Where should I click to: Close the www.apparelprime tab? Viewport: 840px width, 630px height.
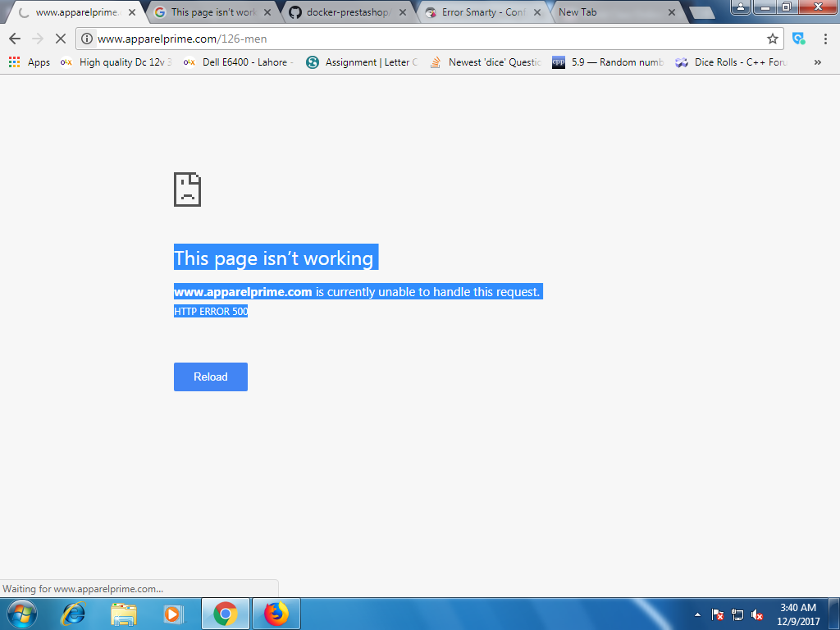[132, 12]
